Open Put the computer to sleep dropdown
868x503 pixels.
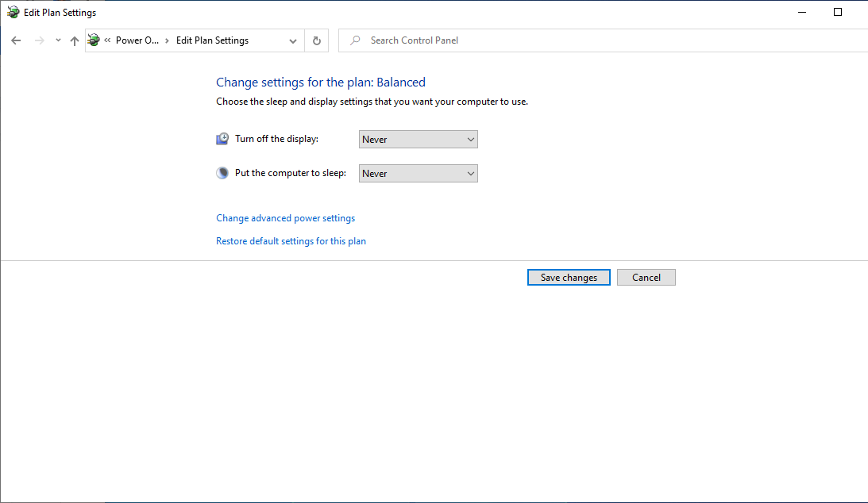point(418,174)
